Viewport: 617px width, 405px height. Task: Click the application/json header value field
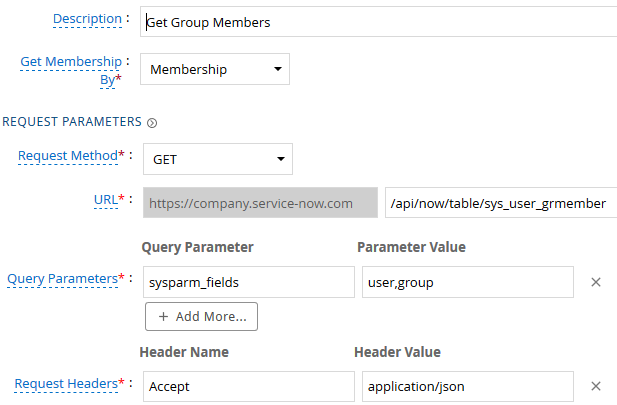pos(467,387)
